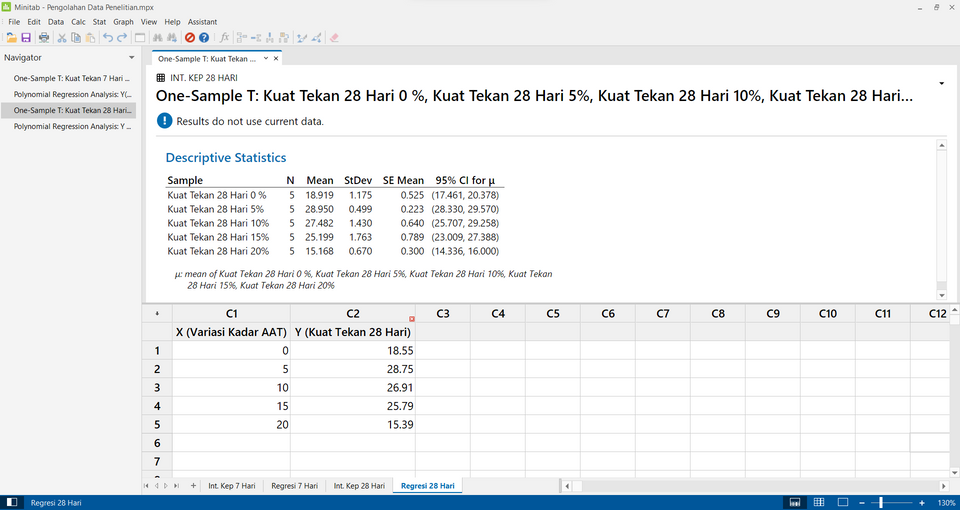Switch to data-only grid view icon
The image size is (960, 510).
(x=819, y=503)
